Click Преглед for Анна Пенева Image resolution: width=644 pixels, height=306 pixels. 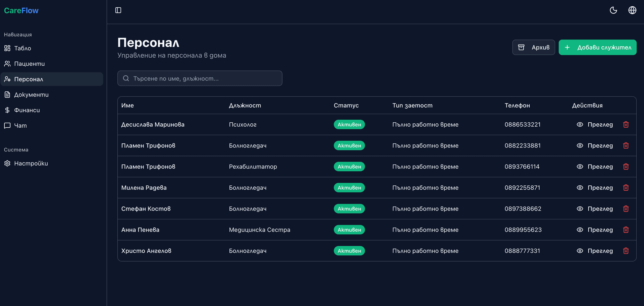point(595,230)
